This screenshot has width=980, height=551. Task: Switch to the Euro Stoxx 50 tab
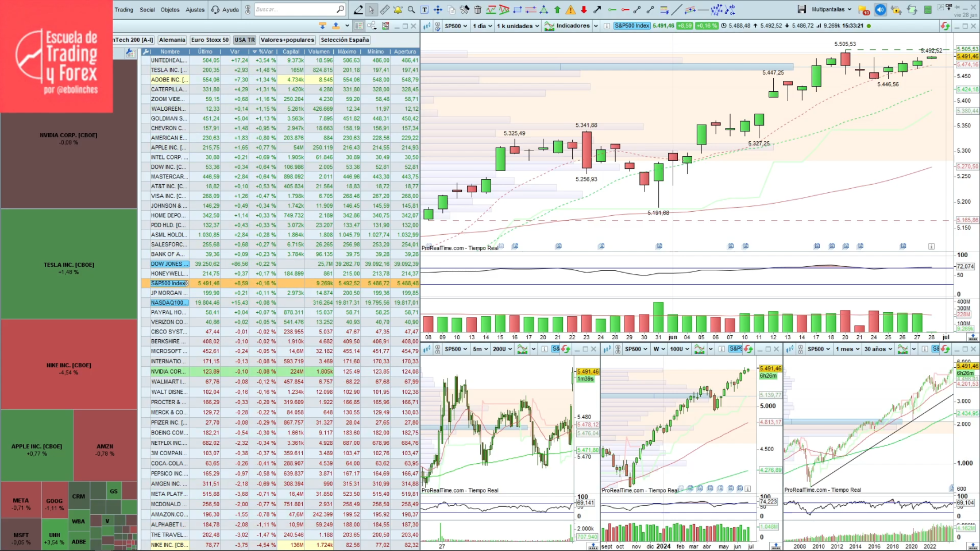[x=209, y=40]
